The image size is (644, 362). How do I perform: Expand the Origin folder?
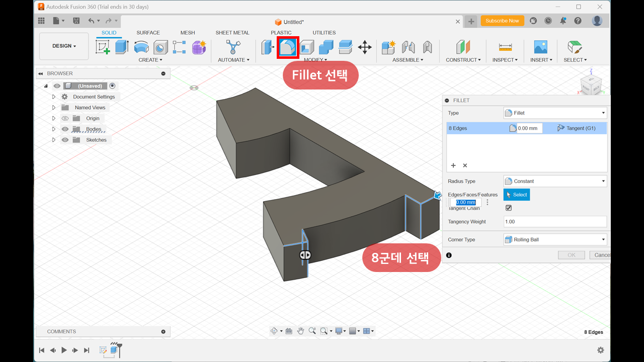54,118
